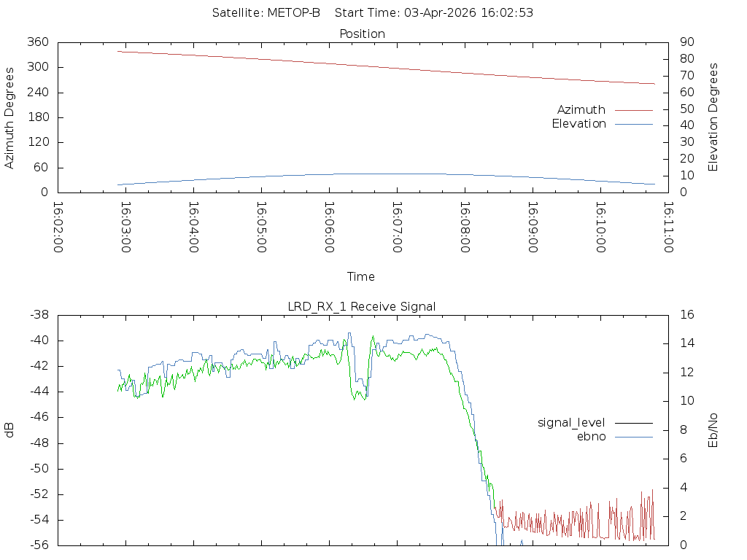Click the Satellite: METOP-B header text
The width and height of the screenshot is (747, 560).
266,13
